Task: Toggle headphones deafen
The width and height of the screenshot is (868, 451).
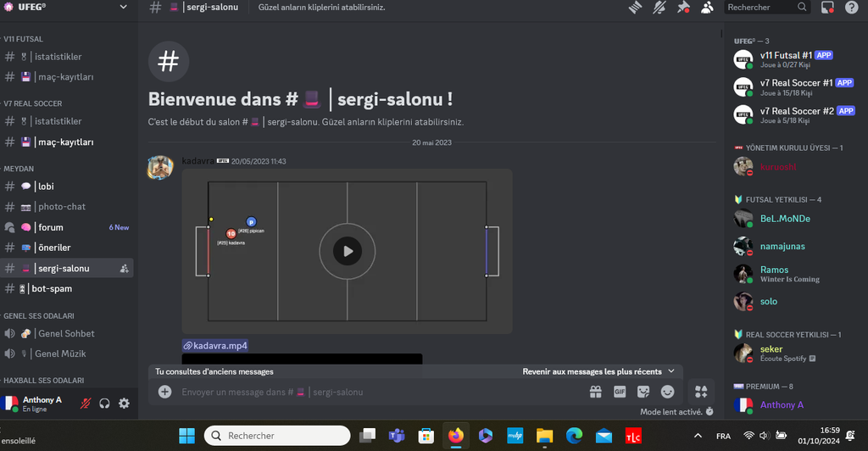Action: [x=104, y=404]
